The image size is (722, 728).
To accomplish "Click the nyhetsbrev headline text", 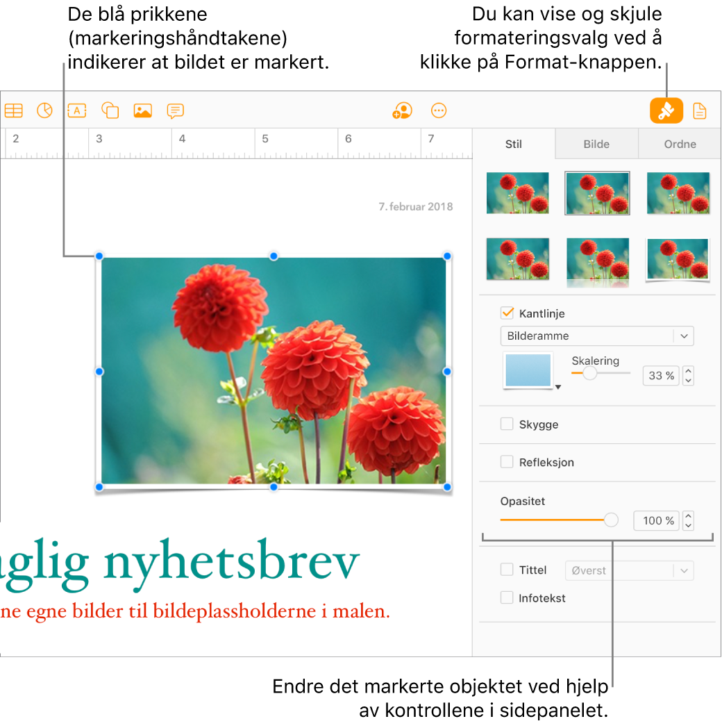I will (231, 564).
